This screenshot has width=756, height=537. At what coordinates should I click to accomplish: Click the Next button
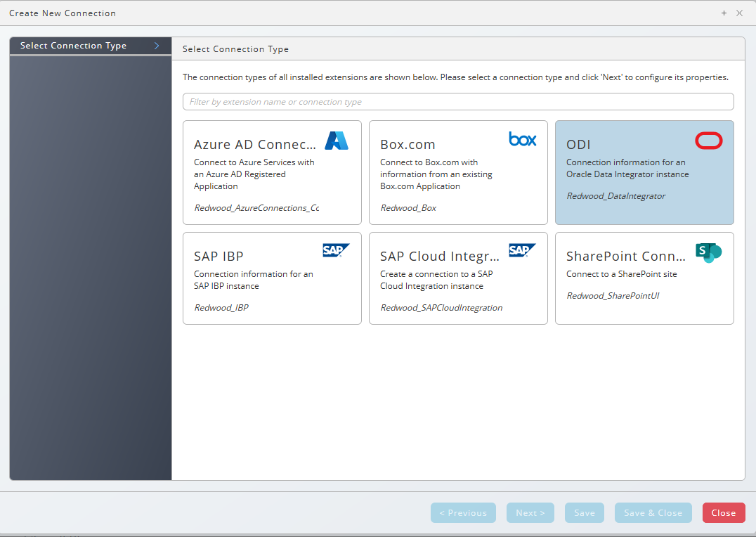coord(530,513)
